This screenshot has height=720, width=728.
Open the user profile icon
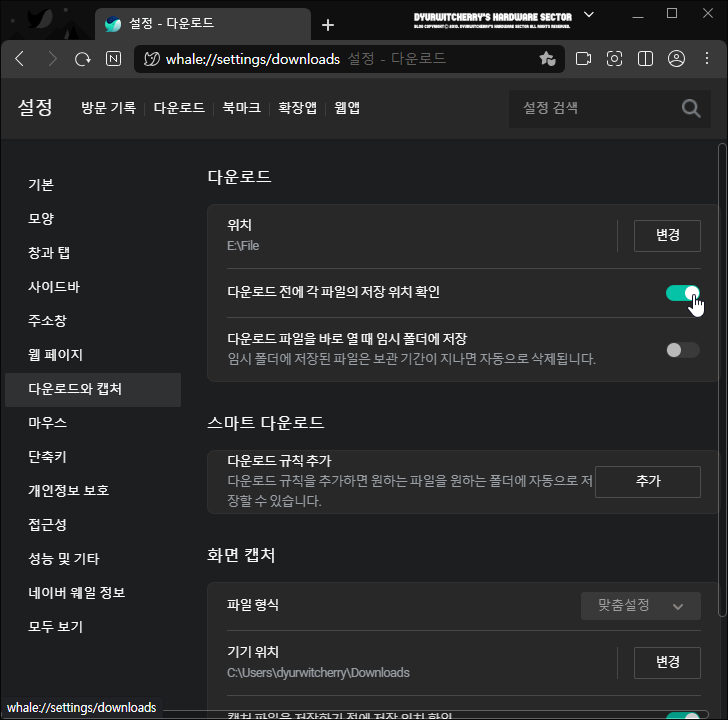click(x=676, y=59)
